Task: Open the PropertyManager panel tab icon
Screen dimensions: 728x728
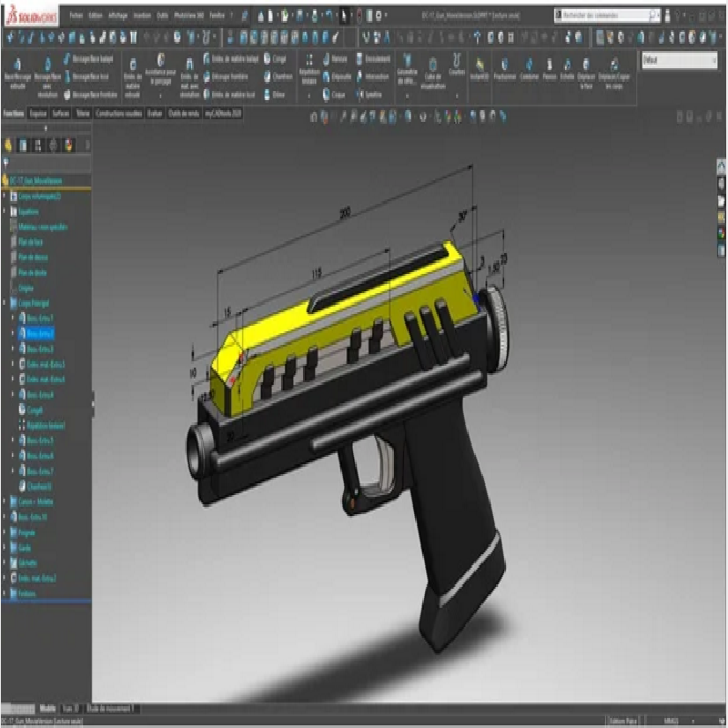Action: point(23,146)
